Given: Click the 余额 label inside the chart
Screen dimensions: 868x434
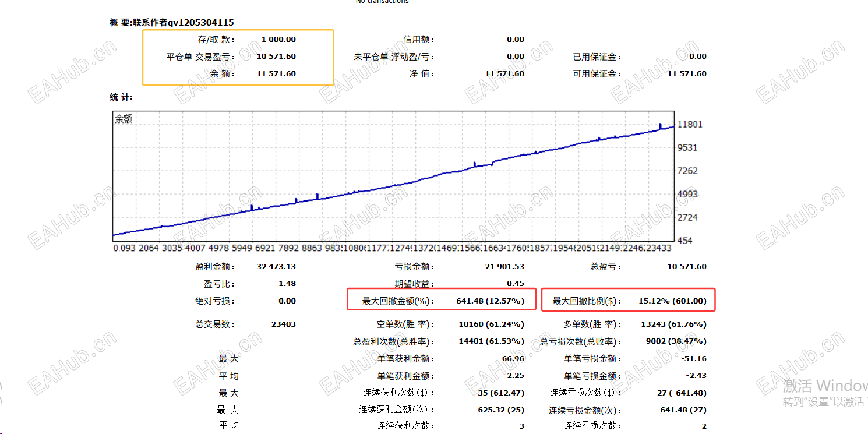Looking at the screenshot, I should (124, 119).
